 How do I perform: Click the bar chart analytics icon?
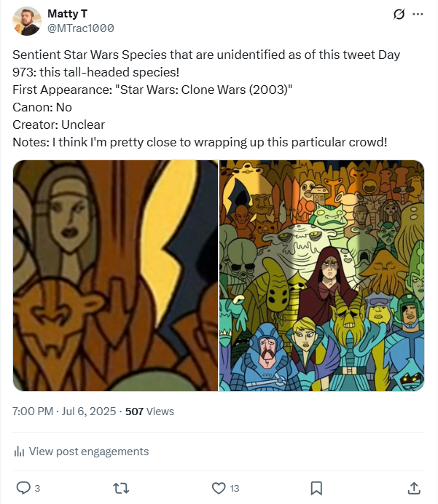pyautogui.click(x=19, y=452)
